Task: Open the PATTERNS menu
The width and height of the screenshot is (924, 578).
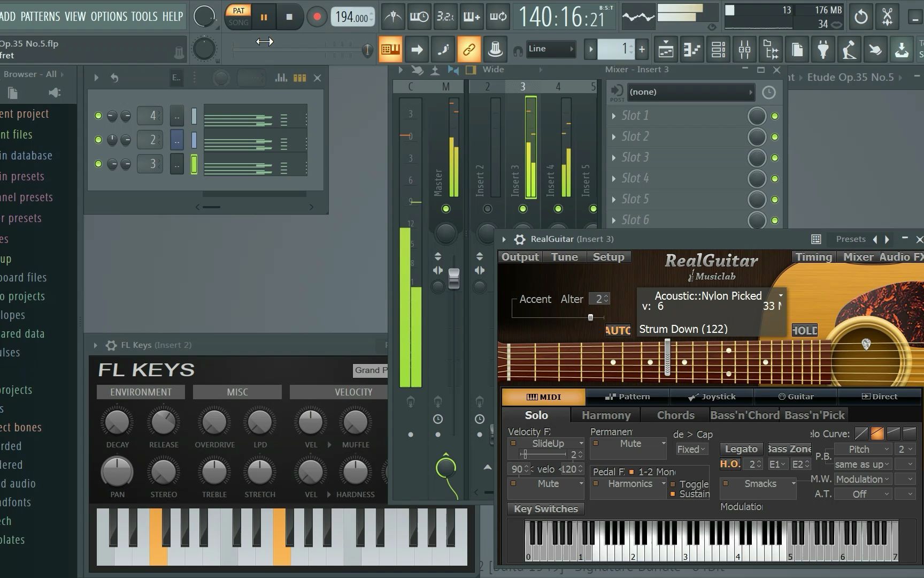Action: point(40,17)
